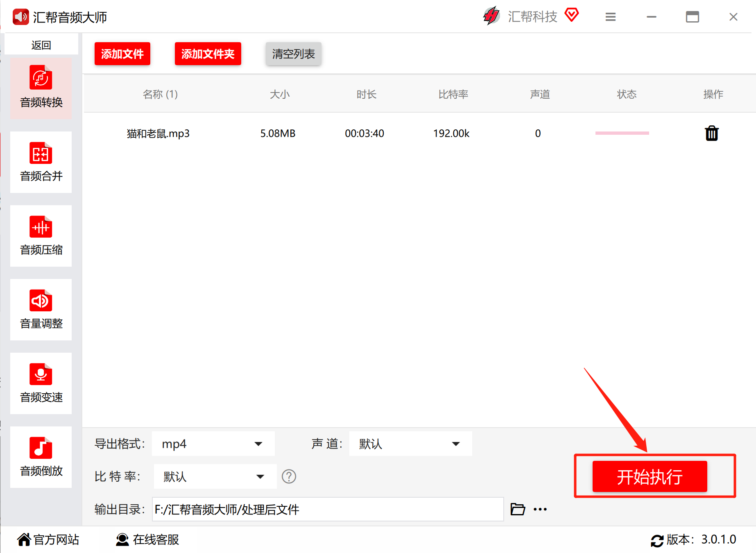Click the 汇帮科技 lightning logo
The height and width of the screenshot is (553, 756).
pyautogui.click(x=491, y=16)
